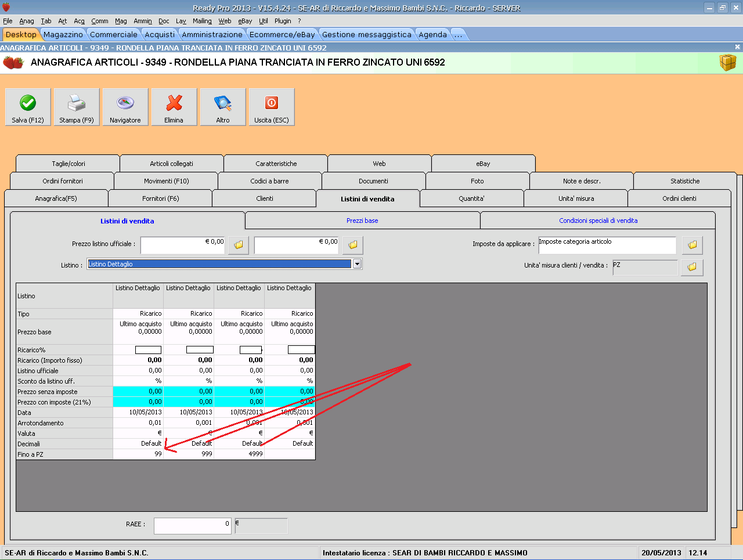Image resolution: width=743 pixels, height=560 pixels.
Task: Open the Movimenti (F10) tab
Action: point(167,181)
